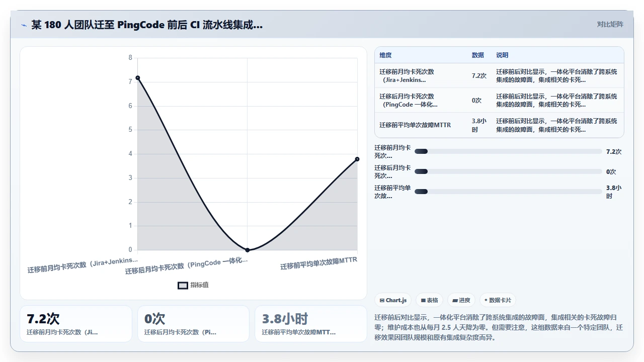
Task: Click the table row 迁移前平均单次故障MTTR
Action: tap(499, 125)
